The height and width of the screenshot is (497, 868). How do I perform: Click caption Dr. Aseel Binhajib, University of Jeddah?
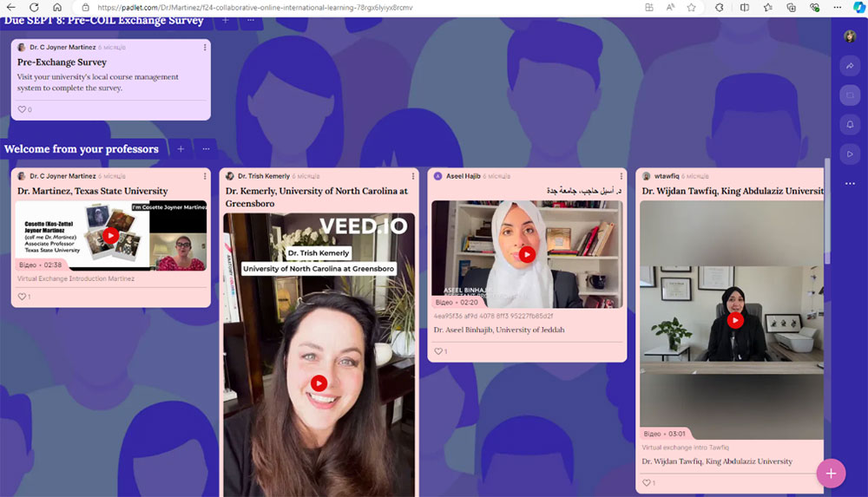(x=499, y=330)
